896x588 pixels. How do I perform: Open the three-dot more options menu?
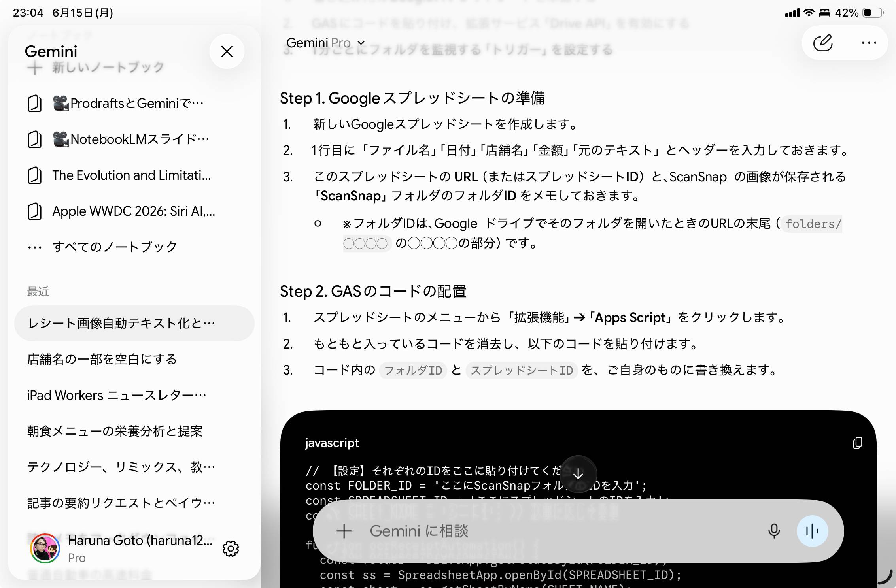pos(869,43)
